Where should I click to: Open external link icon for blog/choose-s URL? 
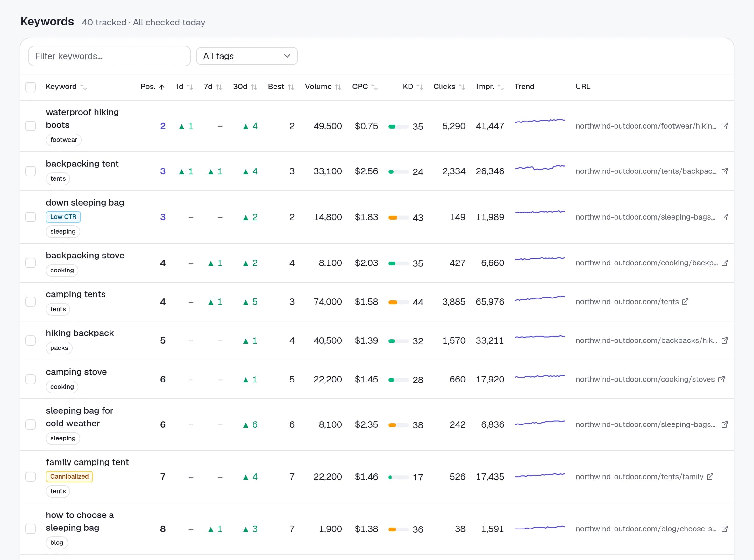[x=724, y=529]
